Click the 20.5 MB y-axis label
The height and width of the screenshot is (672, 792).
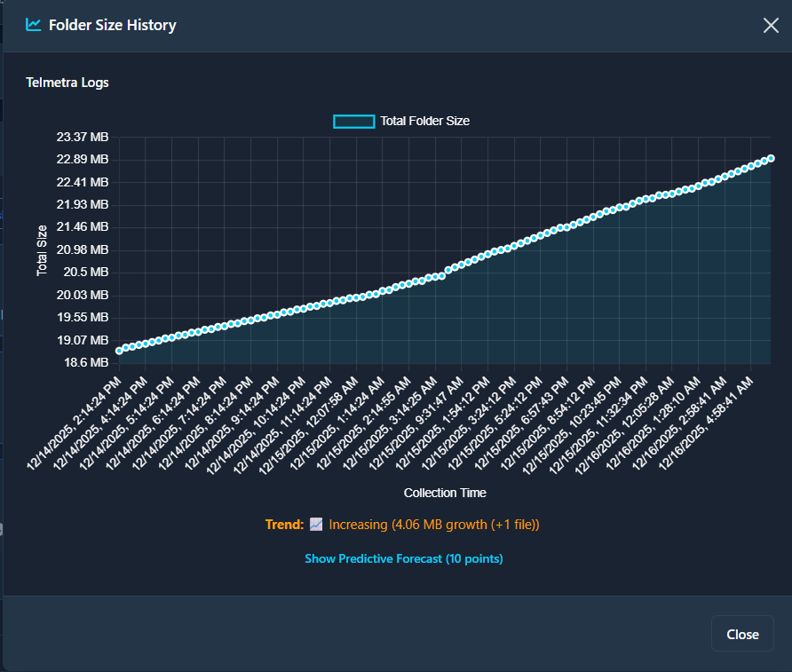tap(86, 273)
